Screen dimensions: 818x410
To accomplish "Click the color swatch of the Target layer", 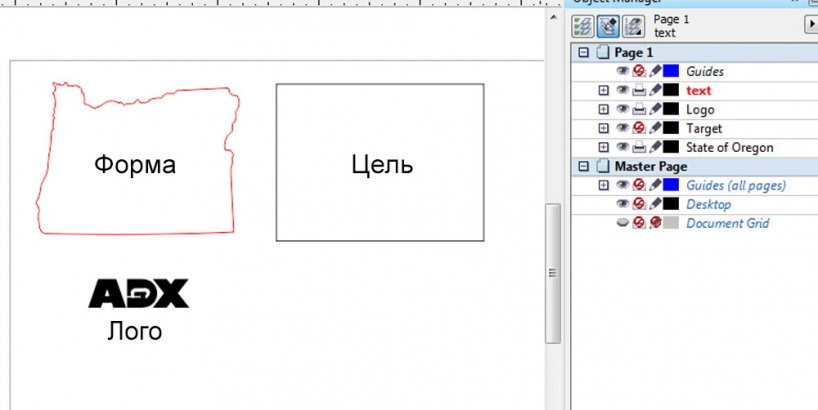I will pos(671,128).
